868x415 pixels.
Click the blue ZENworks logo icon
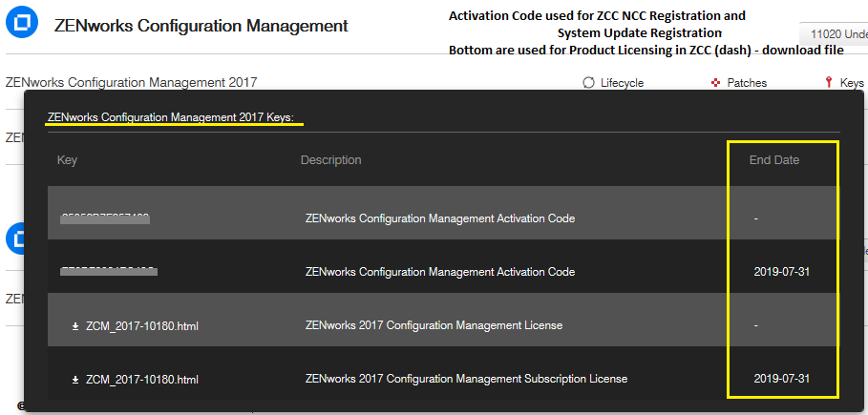click(x=21, y=26)
